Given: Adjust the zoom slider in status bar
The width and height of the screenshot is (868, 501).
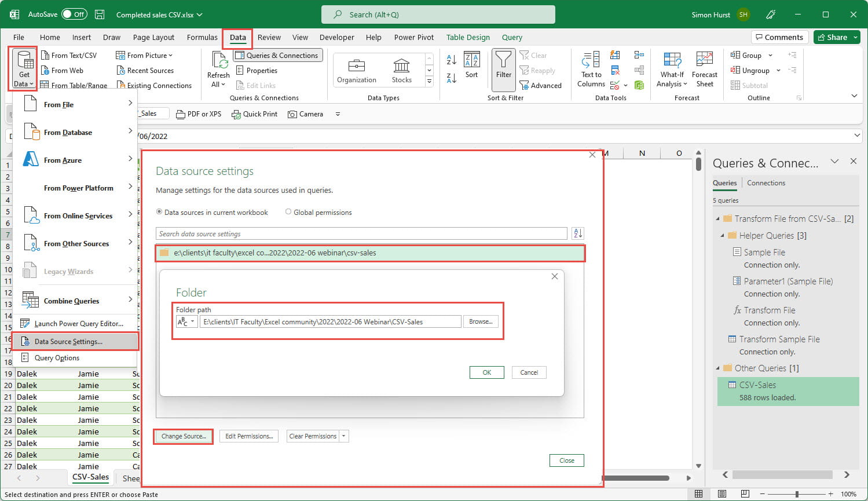Looking at the screenshot, I should (x=797, y=494).
